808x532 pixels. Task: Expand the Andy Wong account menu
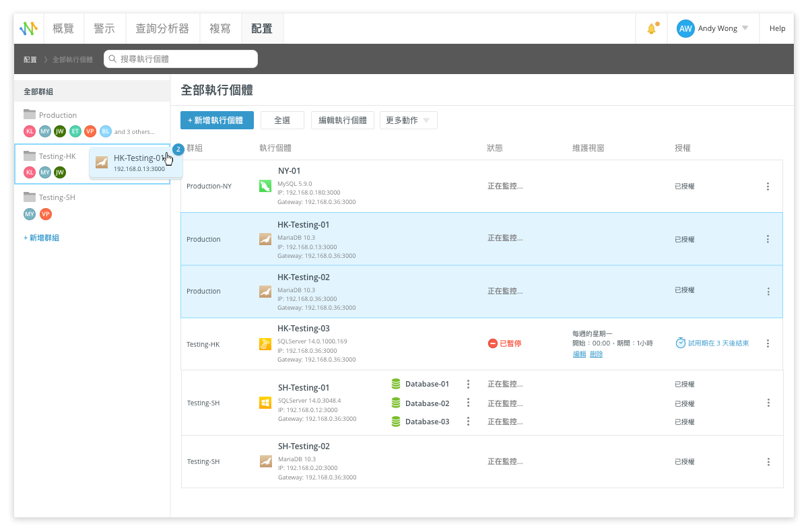(745, 28)
